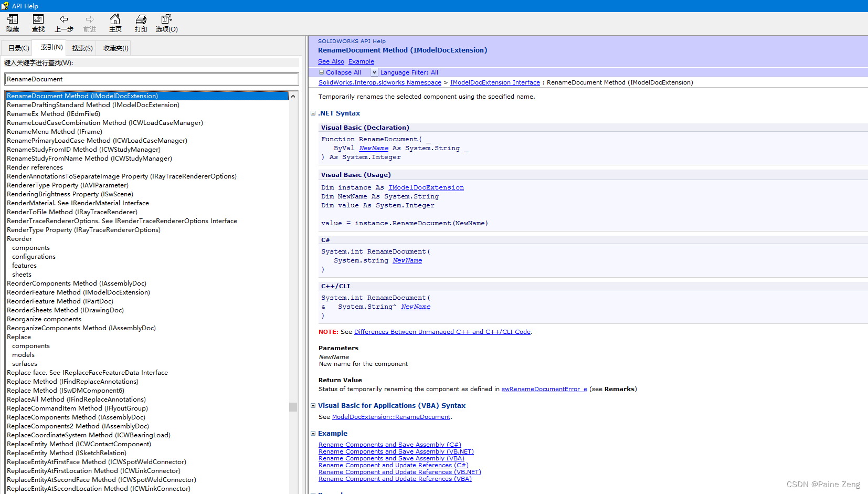Click IModelDocExtension link in Visual Basic usage

click(426, 187)
